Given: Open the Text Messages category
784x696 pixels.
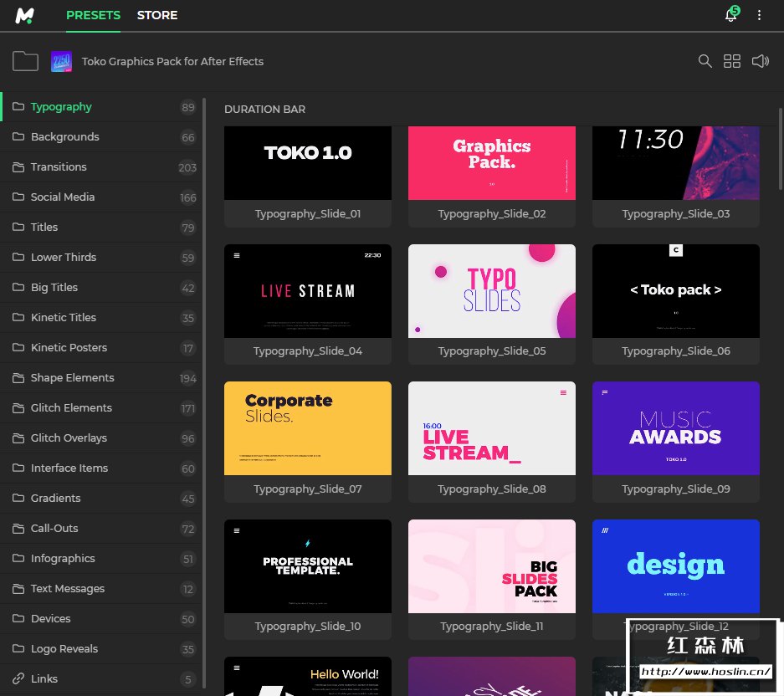Looking at the screenshot, I should [x=101, y=588].
